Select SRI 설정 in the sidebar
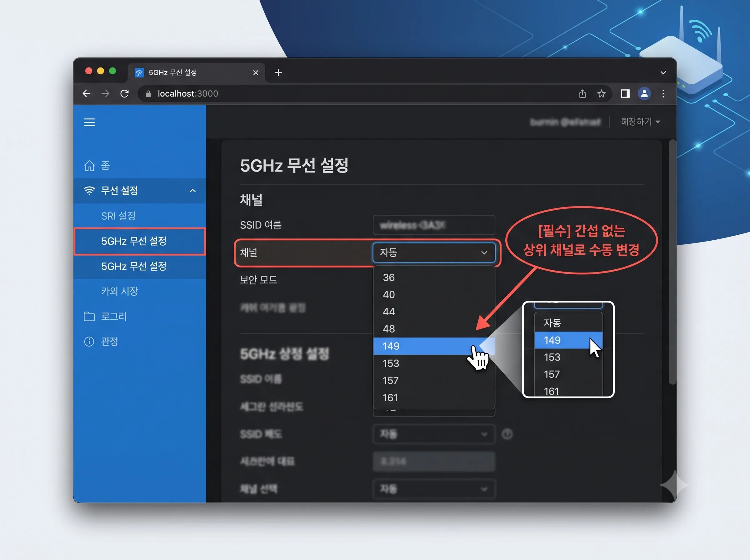 pyautogui.click(x=140, y=216)
